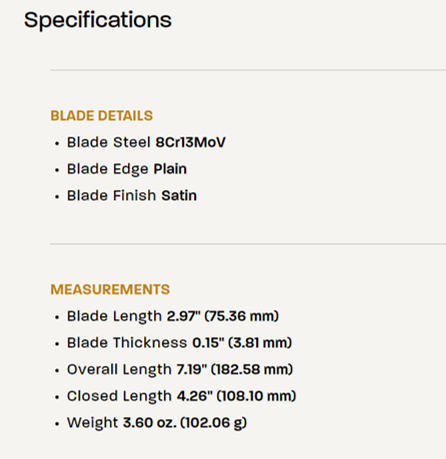Click the Closed Length label

(119, 396)
